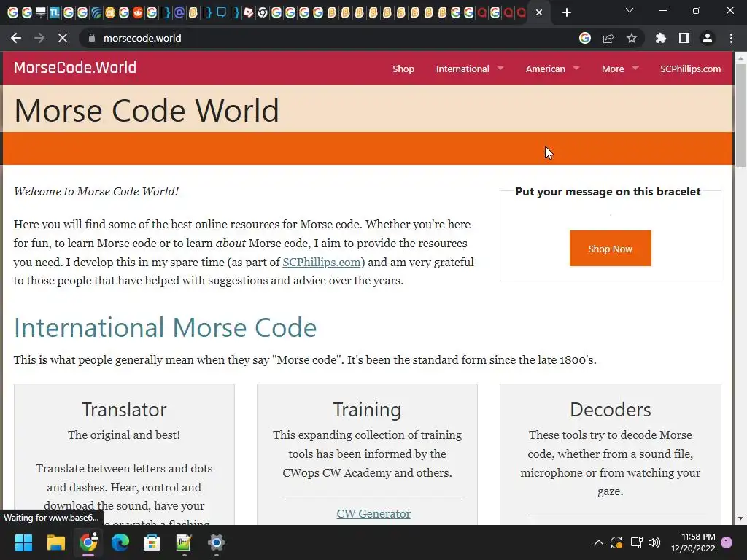Click the Morse Code World page title

(x=146, y=111)
